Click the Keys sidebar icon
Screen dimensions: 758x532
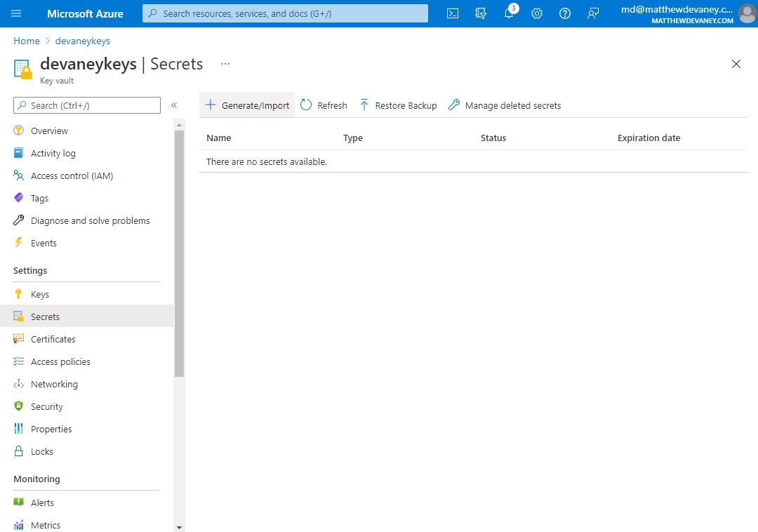(x=19, y=293)
